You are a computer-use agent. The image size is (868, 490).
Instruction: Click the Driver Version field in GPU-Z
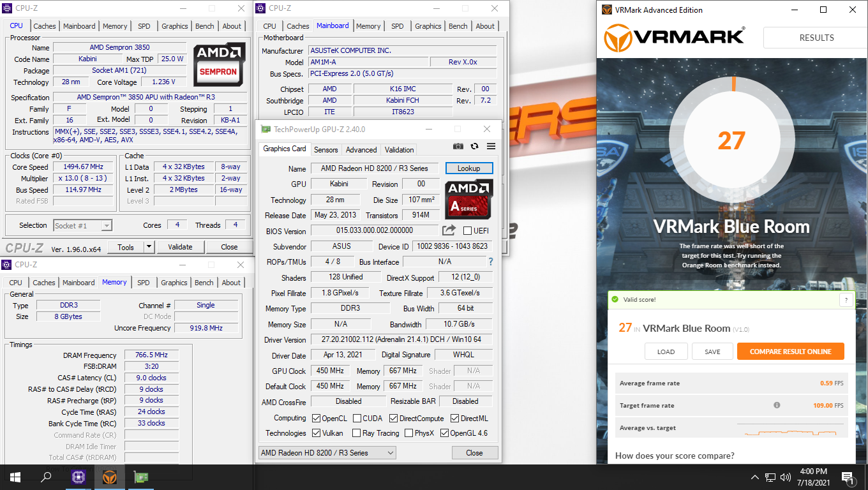coord(401,340)
